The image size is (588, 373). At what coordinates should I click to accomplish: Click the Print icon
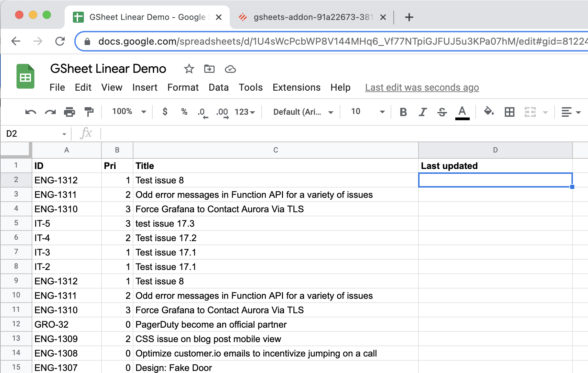[x=69, y=112]
